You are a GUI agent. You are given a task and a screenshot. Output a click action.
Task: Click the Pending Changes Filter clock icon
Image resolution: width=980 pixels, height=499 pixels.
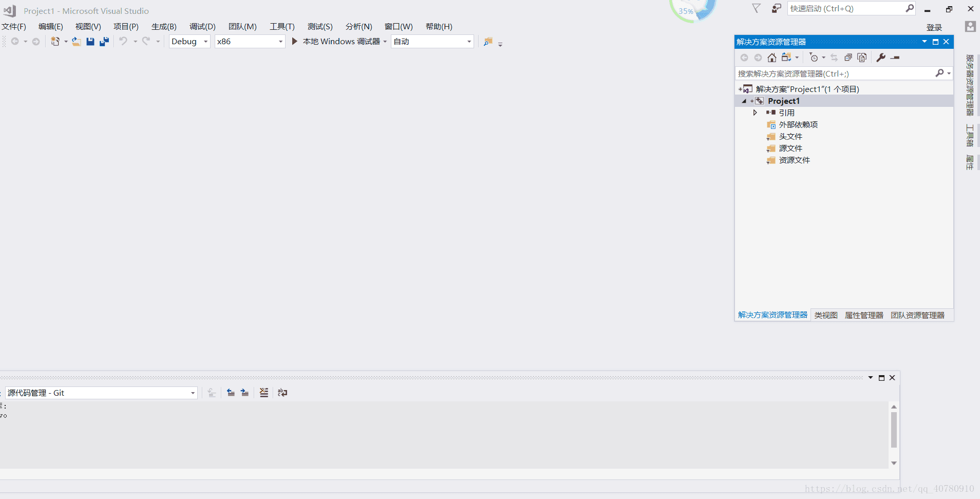814,58
